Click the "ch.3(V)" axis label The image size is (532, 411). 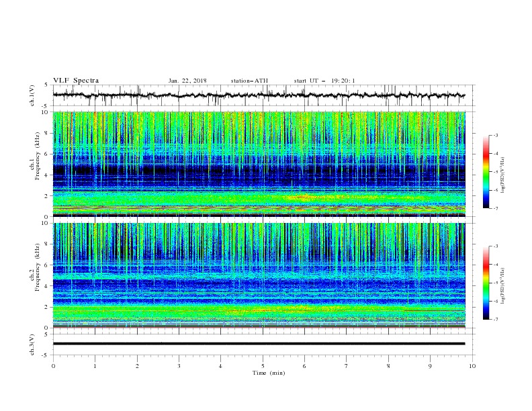[32, 345]
